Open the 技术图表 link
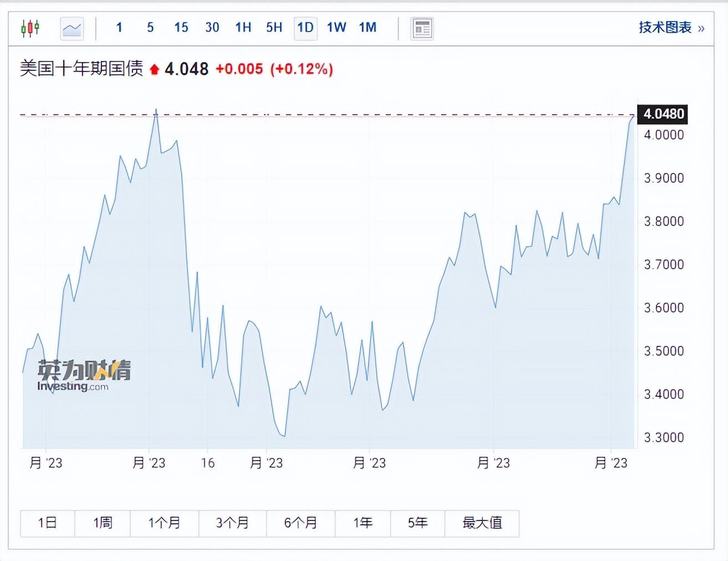 coord(665,27)
